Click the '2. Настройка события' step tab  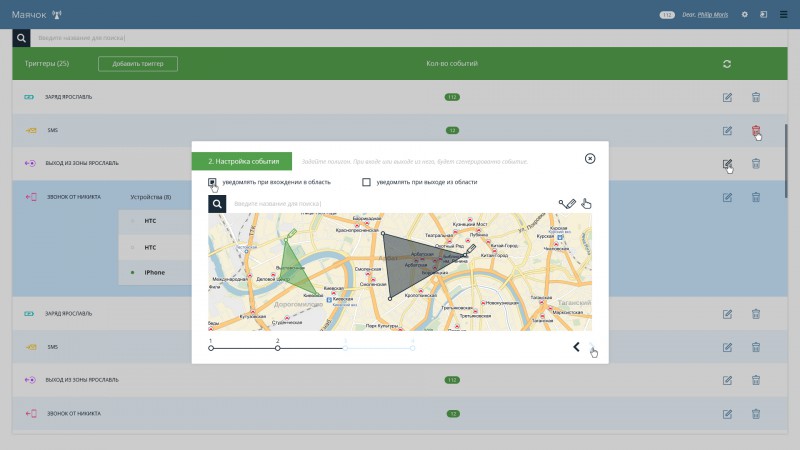click(242, 161)
